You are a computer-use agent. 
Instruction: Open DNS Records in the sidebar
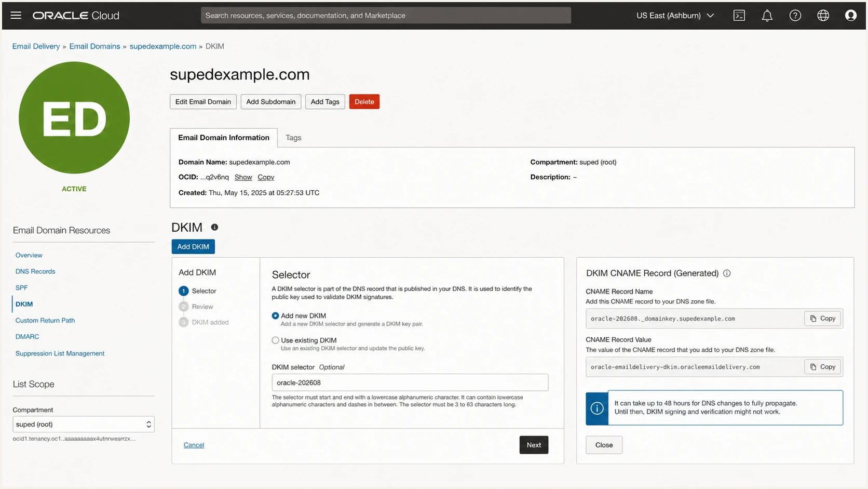point(35,271)
